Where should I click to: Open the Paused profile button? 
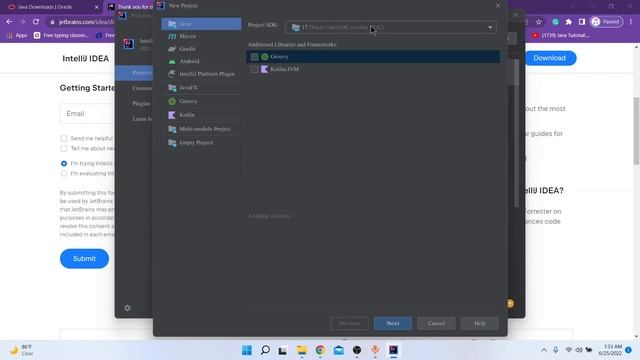pos(607,22)
